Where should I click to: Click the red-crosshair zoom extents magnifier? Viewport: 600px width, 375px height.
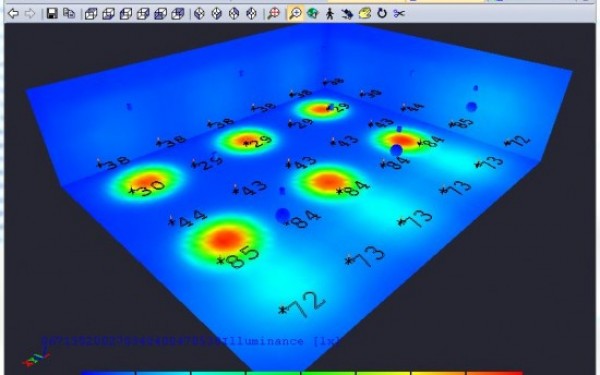(273, 14)
